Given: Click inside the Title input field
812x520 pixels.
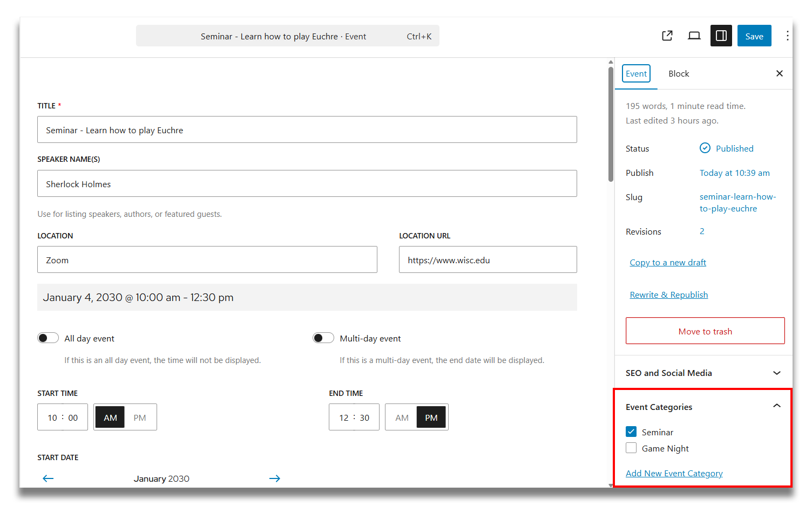Looking at the screenshot, I should click(307, 129).
